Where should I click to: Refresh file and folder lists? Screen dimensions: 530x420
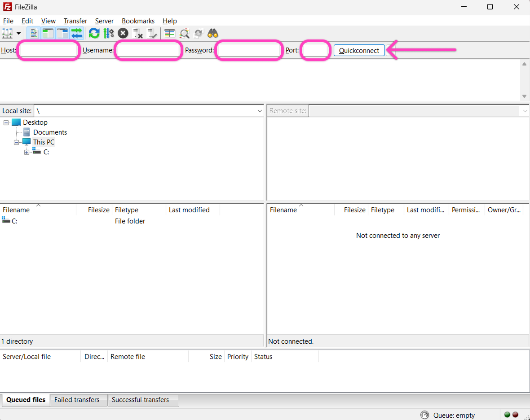coord(94,33)
